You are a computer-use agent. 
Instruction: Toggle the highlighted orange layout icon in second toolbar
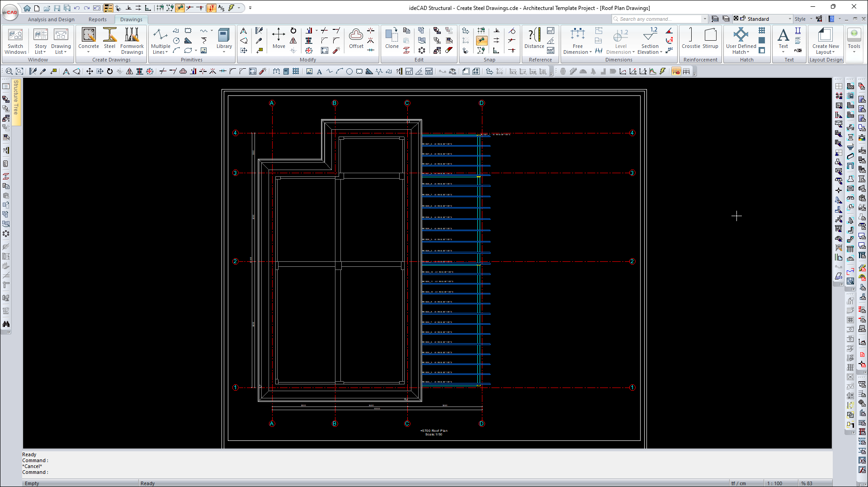click(x=676, y=71)
